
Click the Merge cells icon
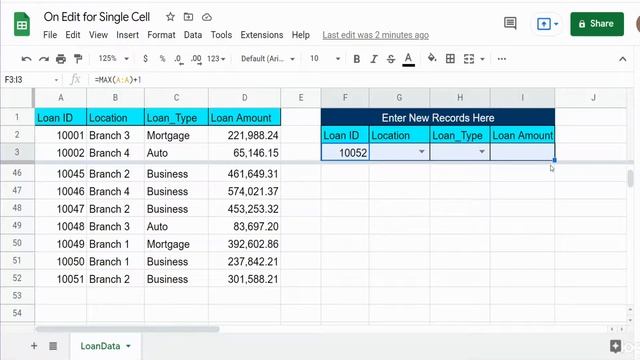click(469, 59)
